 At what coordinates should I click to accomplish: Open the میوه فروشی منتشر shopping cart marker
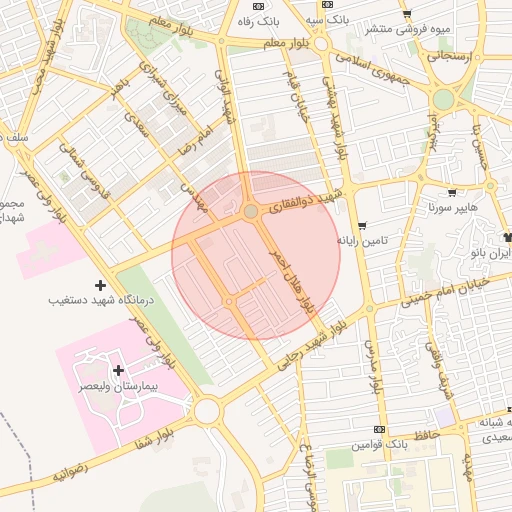tap(406, 14)
